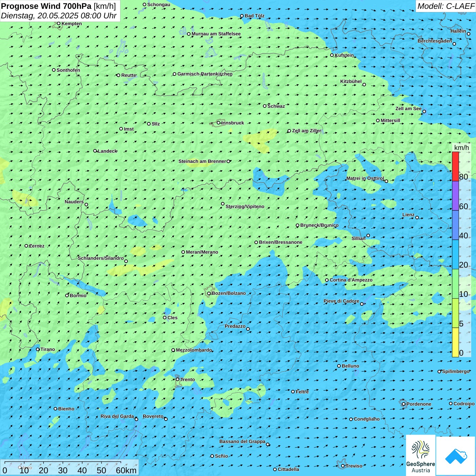Select the Trento city marker
Image resolution: width=476 pixels, height=476 pixels.
pos(177,379)
